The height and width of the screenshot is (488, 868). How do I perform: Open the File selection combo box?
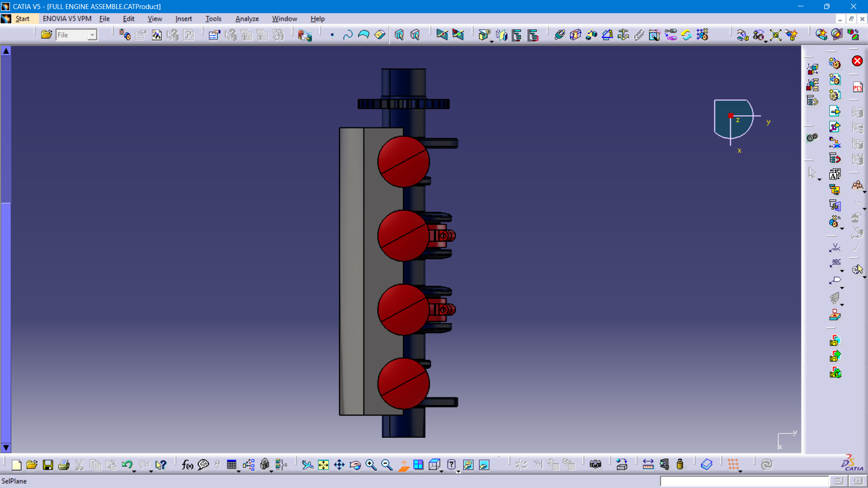click(x=76, y=35)
